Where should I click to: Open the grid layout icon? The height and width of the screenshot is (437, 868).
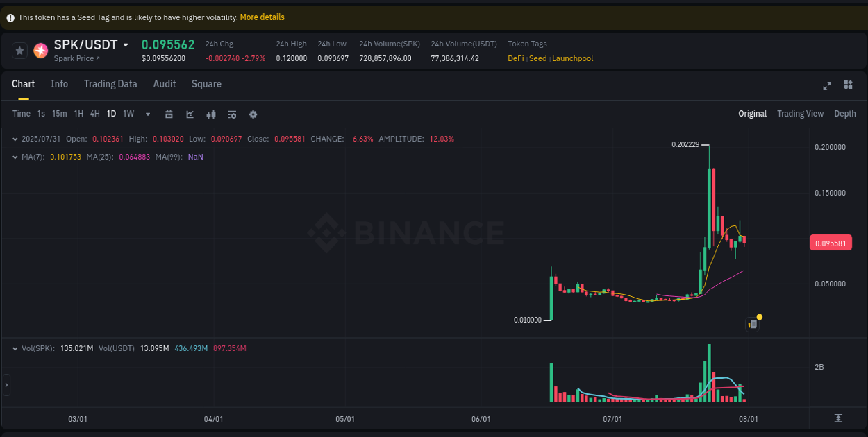click(x=848, y=85)
